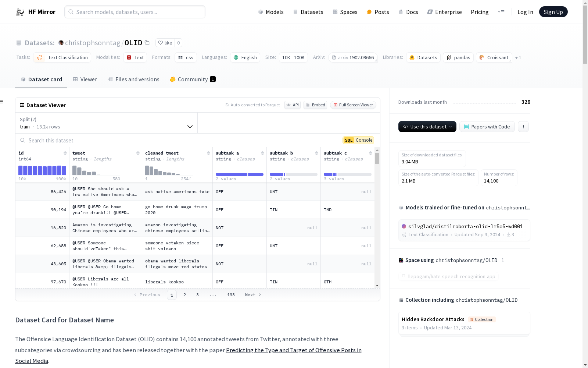Go to the Pricing page
Viewport: 588px width, 368px height.
pyautogui.click(x=480, y=12)
